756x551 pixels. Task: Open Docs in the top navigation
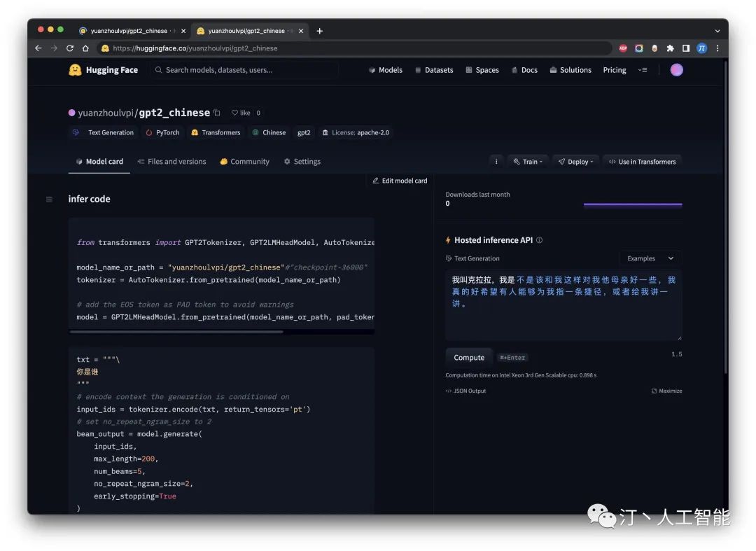pos(524,70)
